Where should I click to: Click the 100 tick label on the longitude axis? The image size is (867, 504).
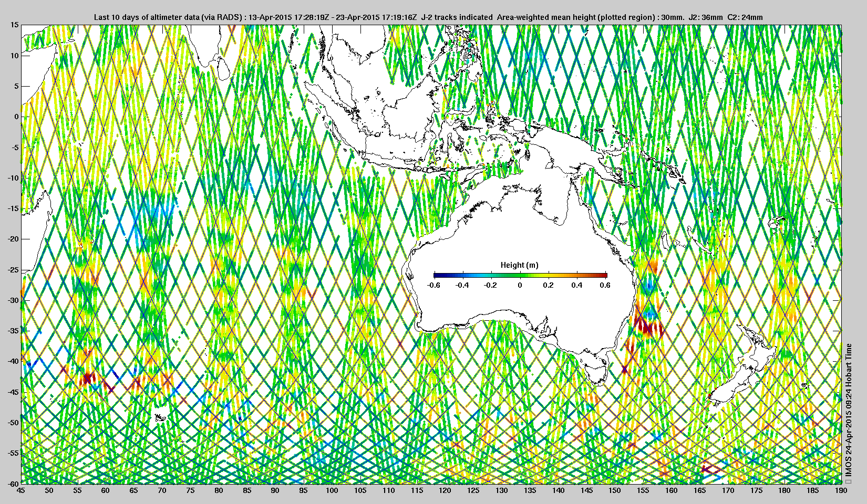pyautogui.click(x=332, y=491)
